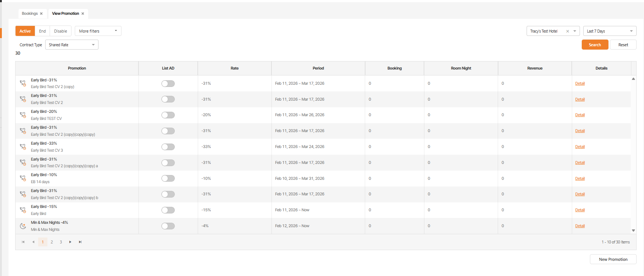Close the View Promotion tab
The height and width of the screenshot is (276, 644).
[x=83, y=14]
